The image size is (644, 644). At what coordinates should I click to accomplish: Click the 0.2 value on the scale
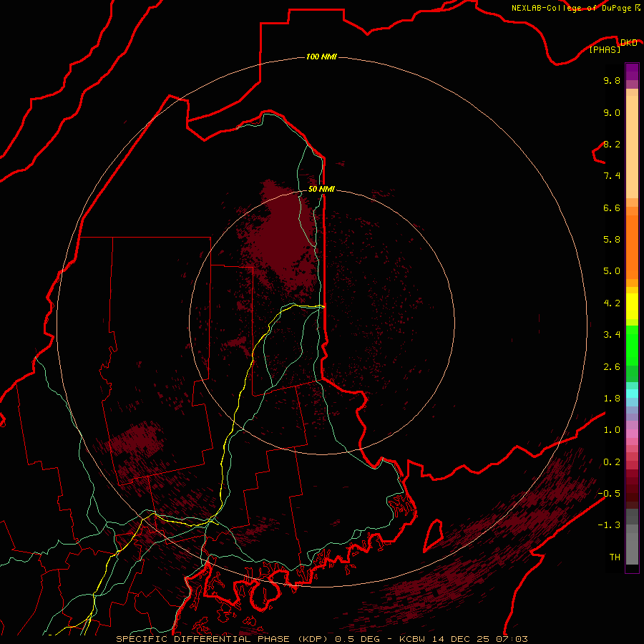[x=612, y=462]
